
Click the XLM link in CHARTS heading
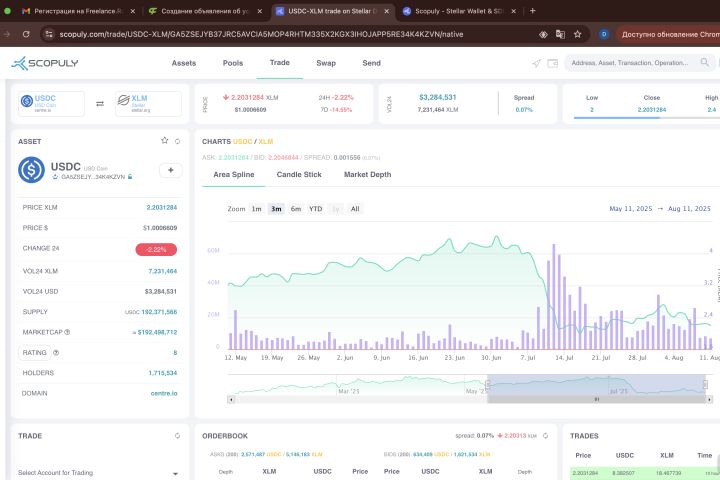266,141
